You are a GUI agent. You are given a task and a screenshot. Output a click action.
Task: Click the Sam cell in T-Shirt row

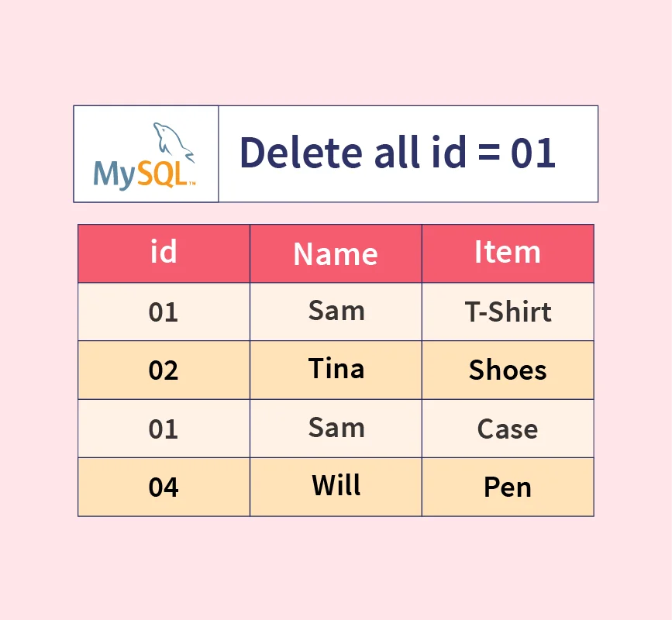(336, 311)
